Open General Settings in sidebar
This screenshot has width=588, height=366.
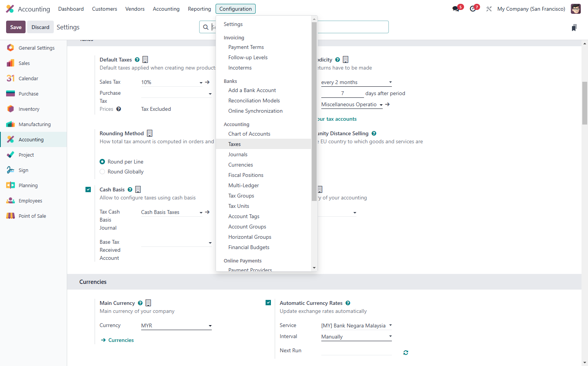click(34, 48)
